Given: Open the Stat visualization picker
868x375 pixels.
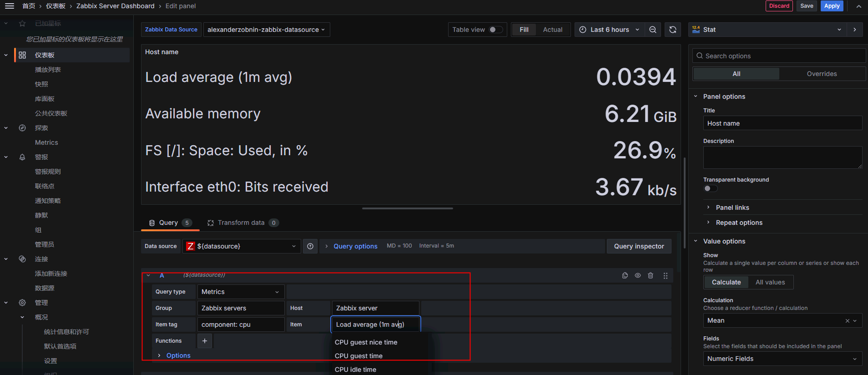Looking at the screenshot, I should tap(767, 30).
